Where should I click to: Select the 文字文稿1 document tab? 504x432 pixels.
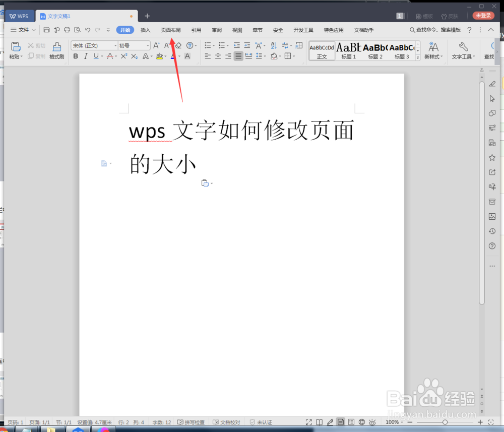87,16
